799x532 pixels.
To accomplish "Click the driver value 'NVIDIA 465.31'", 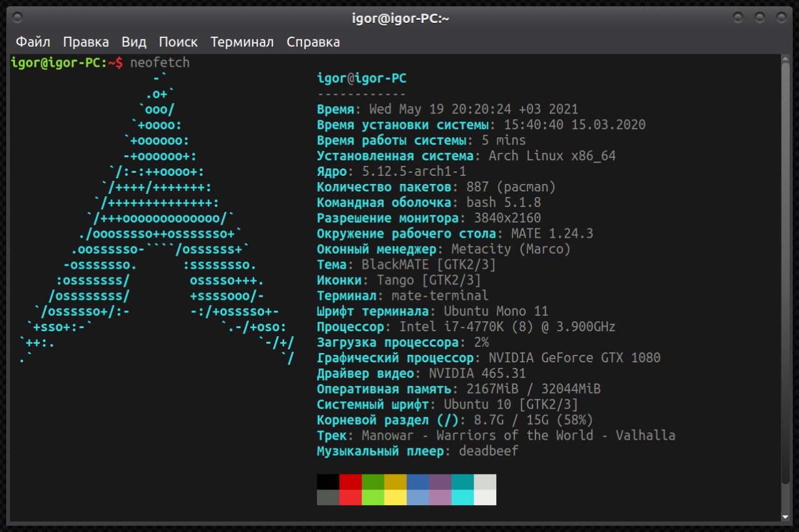I will 478,374.
